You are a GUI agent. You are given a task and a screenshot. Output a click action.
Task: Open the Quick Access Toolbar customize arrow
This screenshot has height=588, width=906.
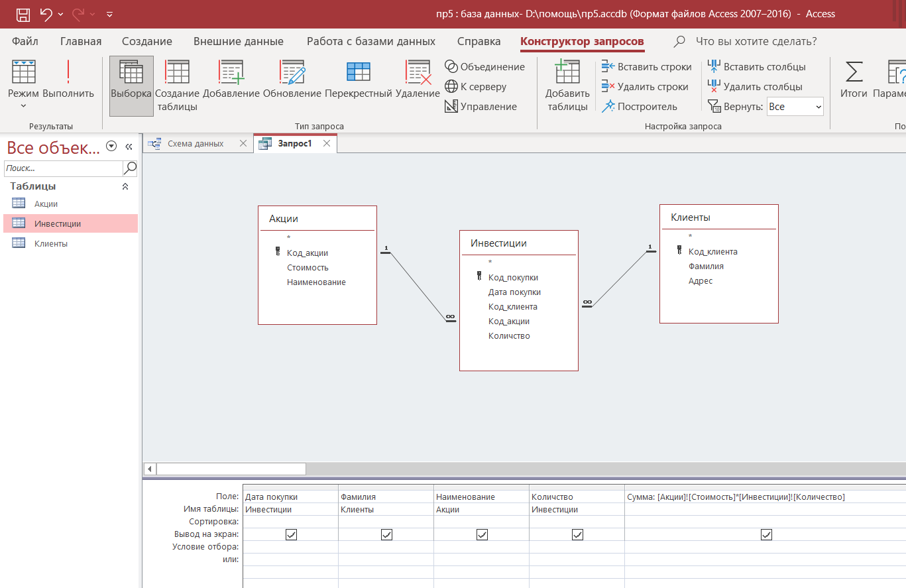click(x=109, y=14)
